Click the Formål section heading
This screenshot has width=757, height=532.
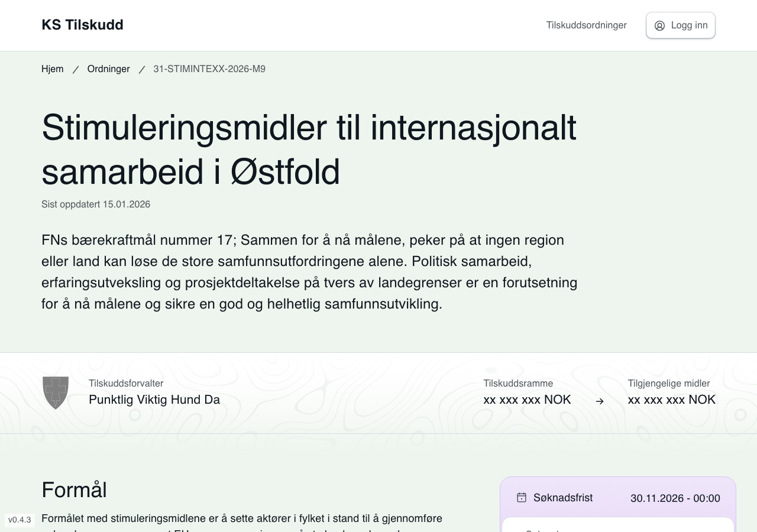(x=74, y=490)
